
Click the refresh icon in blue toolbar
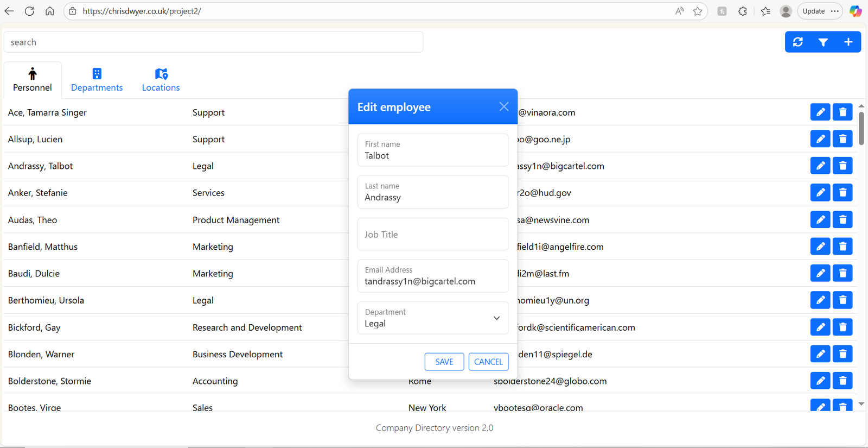coord(797,42)
